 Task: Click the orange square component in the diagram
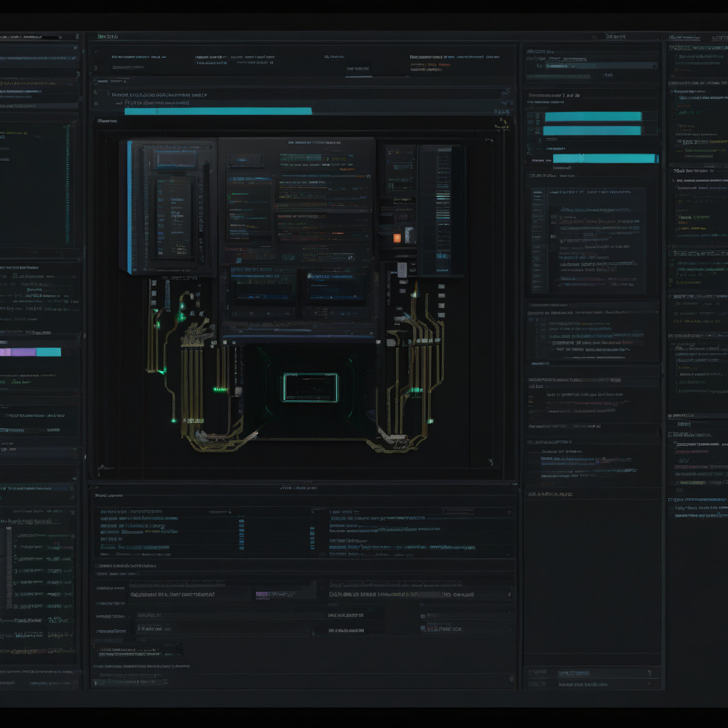click(397, 238)
